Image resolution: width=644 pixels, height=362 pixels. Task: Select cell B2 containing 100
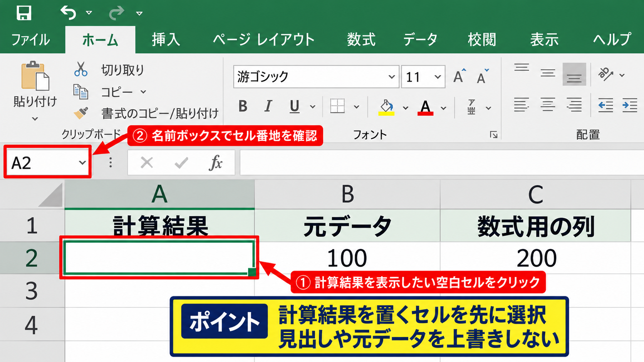pyautogui.click(x=347, y=258)
